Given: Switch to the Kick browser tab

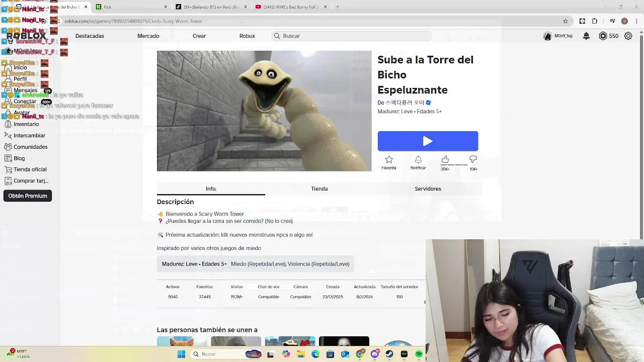Looking at the screenshot, I should tap(131, 7).
